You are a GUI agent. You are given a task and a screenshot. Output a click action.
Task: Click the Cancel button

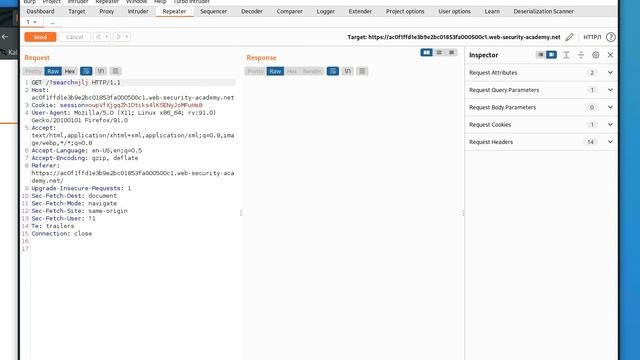click(74, 37)
